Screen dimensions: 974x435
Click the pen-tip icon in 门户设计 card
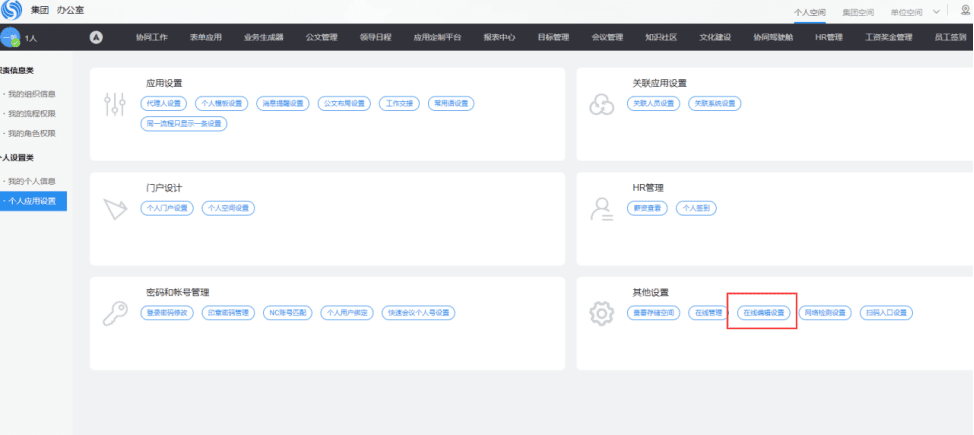click(115, 209)
